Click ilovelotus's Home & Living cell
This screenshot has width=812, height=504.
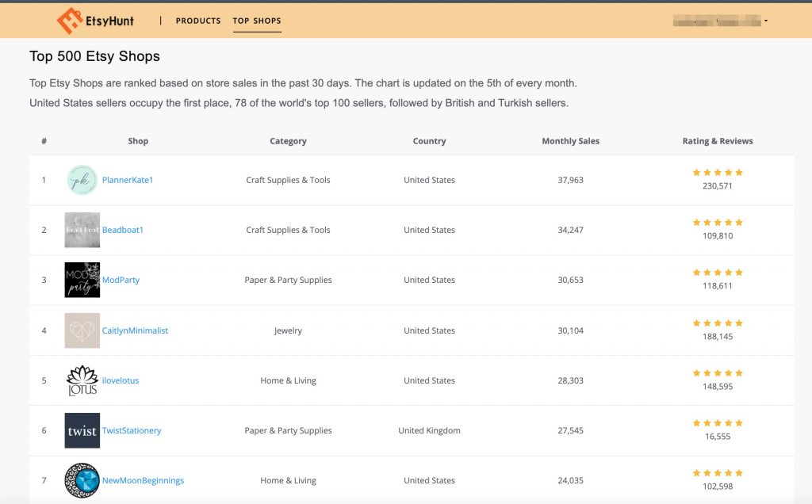coord(288,380)
